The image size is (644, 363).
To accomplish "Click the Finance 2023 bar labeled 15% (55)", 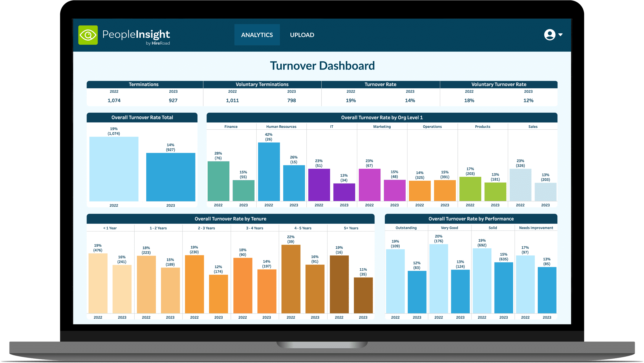I will coord(244,190).
